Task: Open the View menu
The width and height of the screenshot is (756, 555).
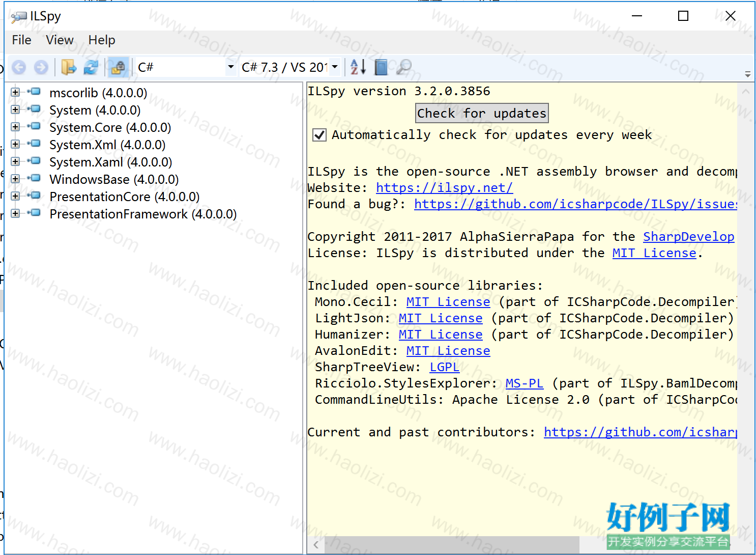Action: (x=60, y=40)
